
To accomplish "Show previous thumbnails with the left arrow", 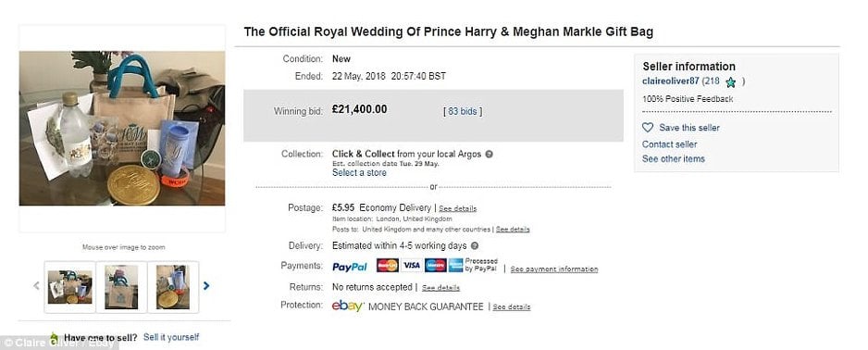I will [36, 286].
